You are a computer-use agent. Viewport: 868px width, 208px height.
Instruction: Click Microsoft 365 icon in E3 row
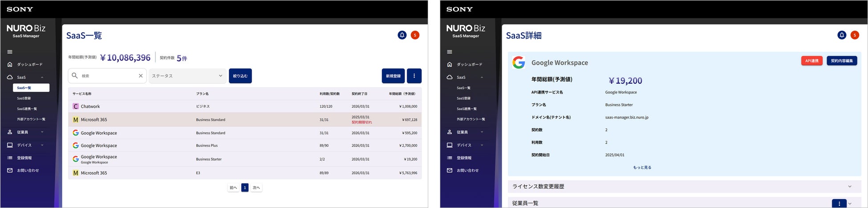(76, 173)
